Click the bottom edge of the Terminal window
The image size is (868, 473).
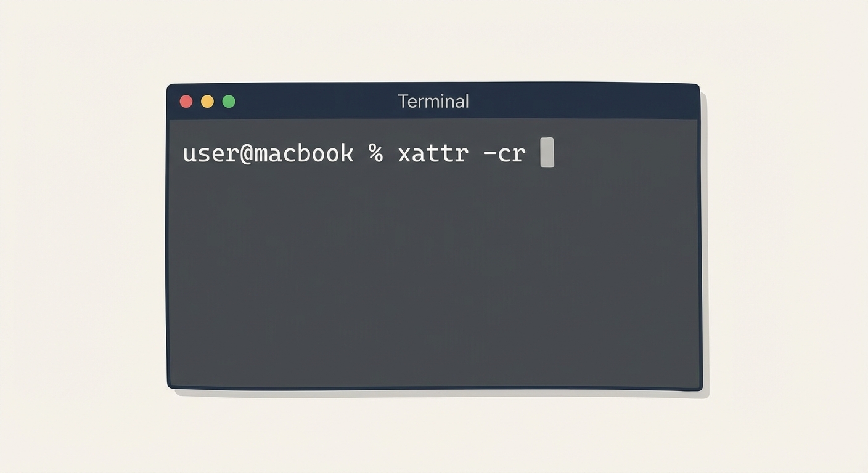tap(433, 388)
